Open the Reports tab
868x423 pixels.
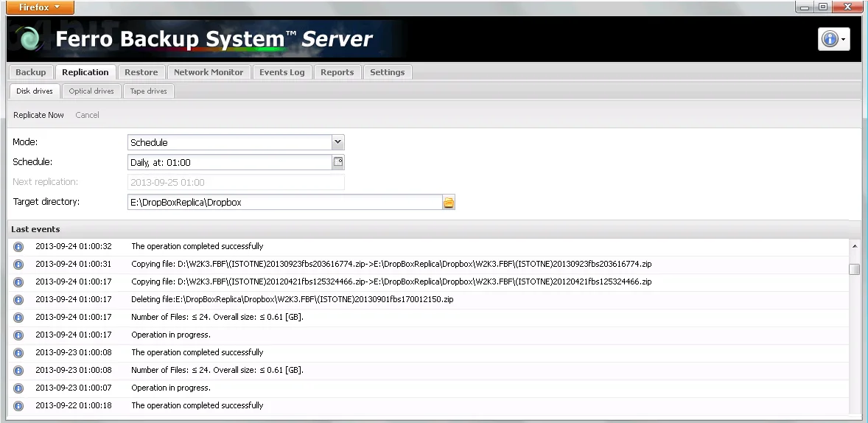tap(337, 72)
